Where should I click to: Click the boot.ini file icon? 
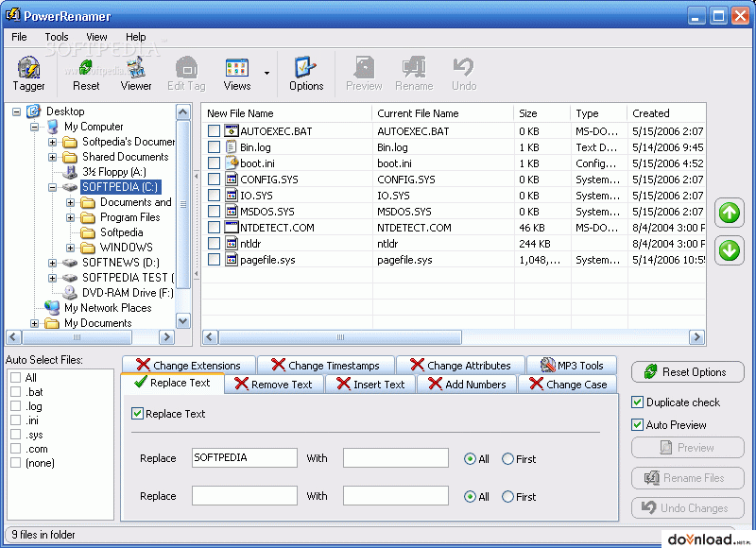pyautogui.click(x=232, y=163)
